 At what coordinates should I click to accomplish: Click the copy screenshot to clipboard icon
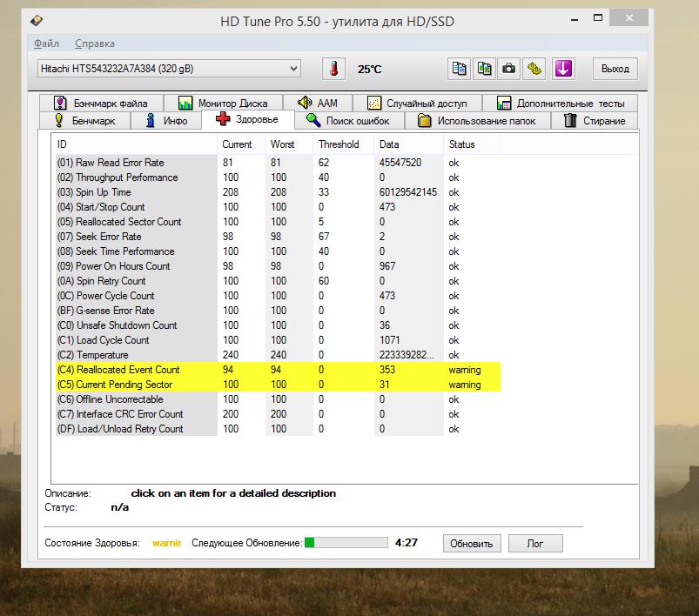coord(485,69)
